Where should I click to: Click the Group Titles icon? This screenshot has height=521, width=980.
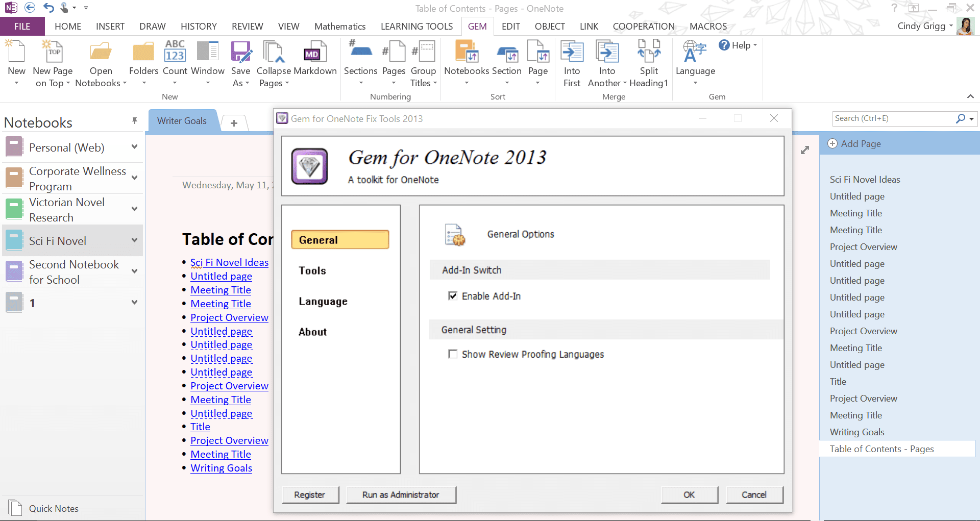click(x=423, y=52)
